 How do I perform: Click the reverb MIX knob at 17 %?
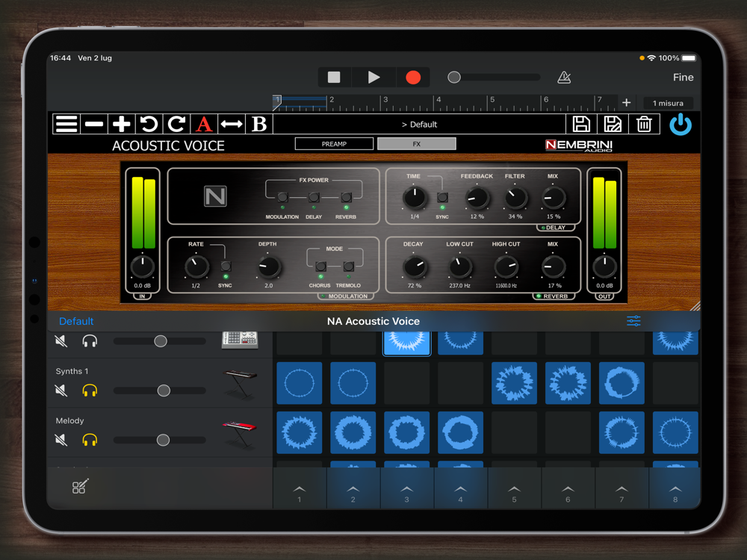point(553,267)
